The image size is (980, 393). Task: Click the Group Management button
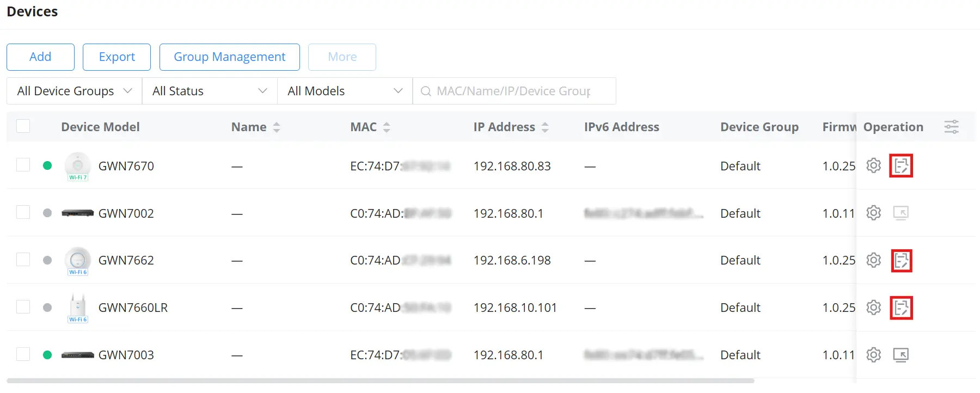point(229,57)
